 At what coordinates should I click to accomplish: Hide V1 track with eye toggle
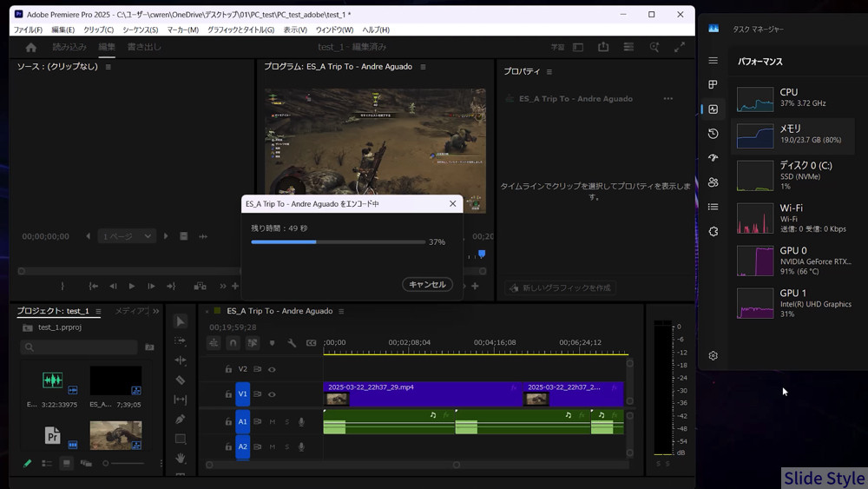[x=272, y=394]
